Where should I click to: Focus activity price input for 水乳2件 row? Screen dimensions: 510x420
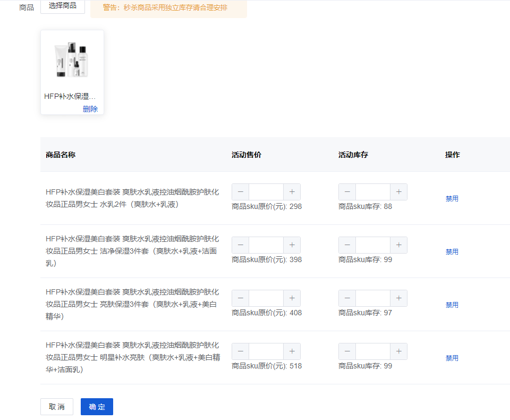266,192
